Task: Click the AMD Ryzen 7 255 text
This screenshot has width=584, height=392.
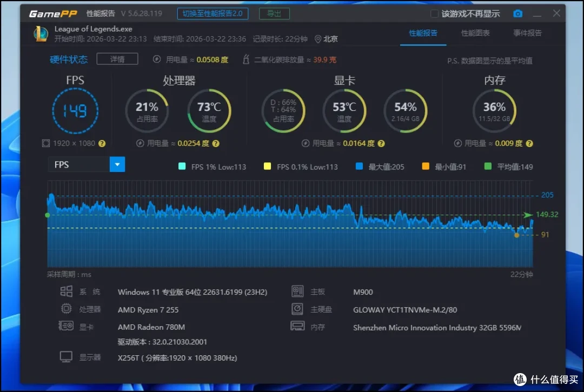Action: click(x=148, y=310)
